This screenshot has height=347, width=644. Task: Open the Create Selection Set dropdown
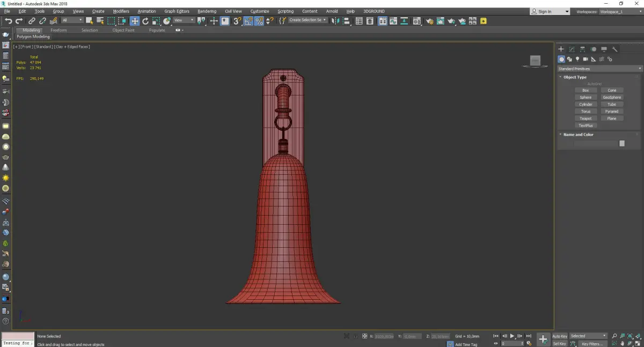point(308,20)
